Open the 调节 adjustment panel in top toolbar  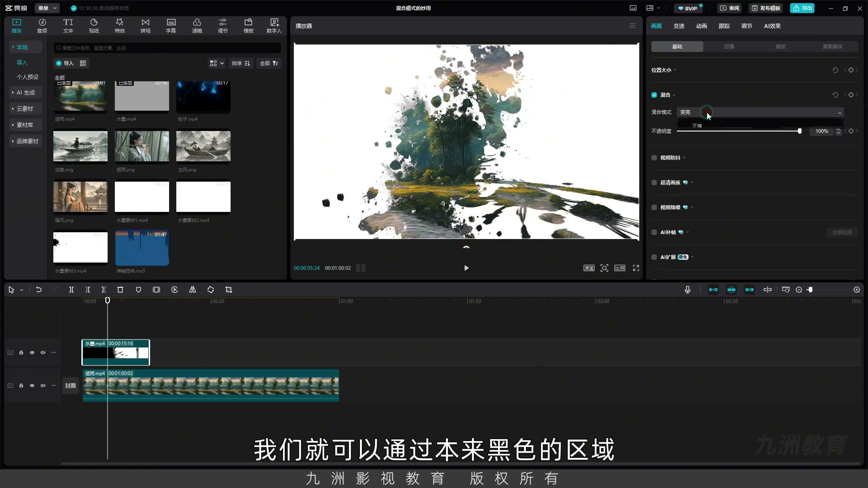point(222,26)
